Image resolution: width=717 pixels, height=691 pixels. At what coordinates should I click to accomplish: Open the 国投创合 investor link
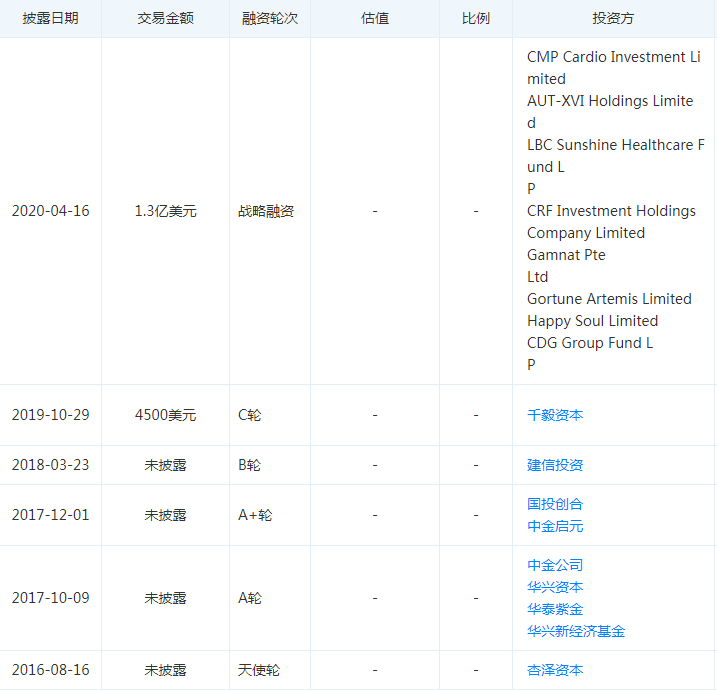(x=555, y=504)
